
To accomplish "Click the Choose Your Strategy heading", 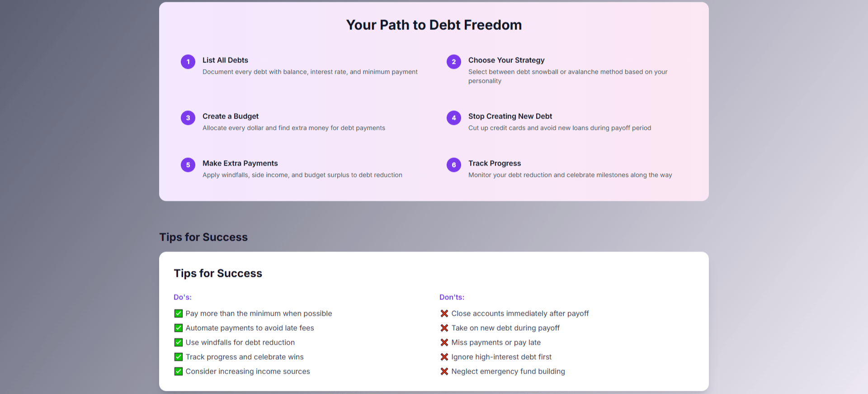I will click(x=506, y=60).
